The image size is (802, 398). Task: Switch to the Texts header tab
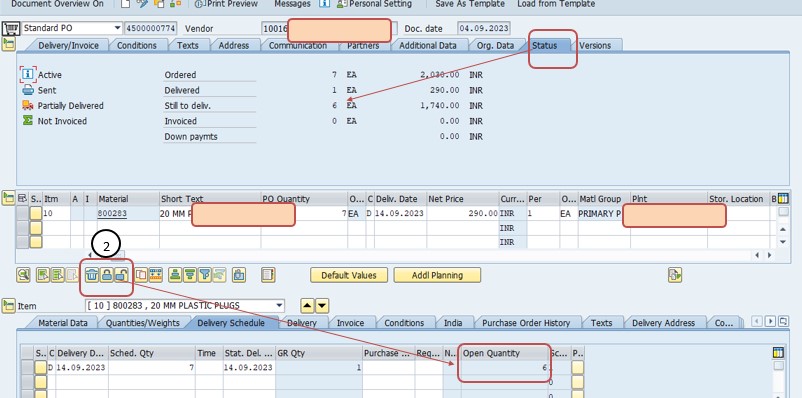tap(188, 45)
